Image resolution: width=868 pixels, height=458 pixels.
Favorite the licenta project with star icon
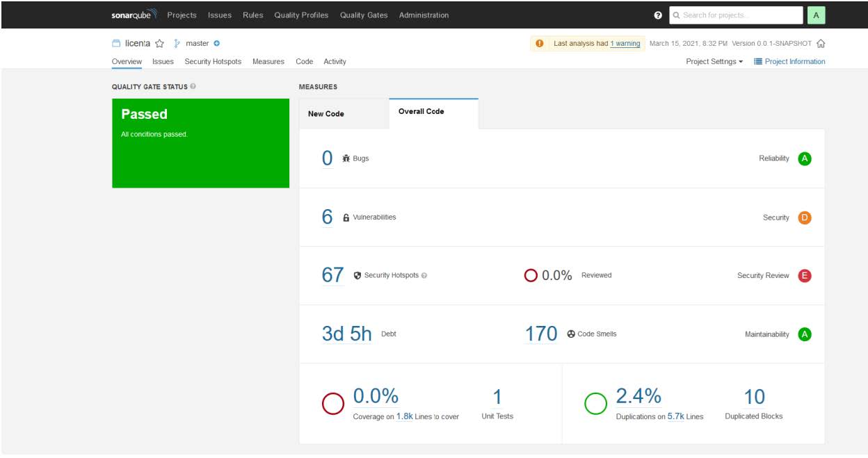159,44
